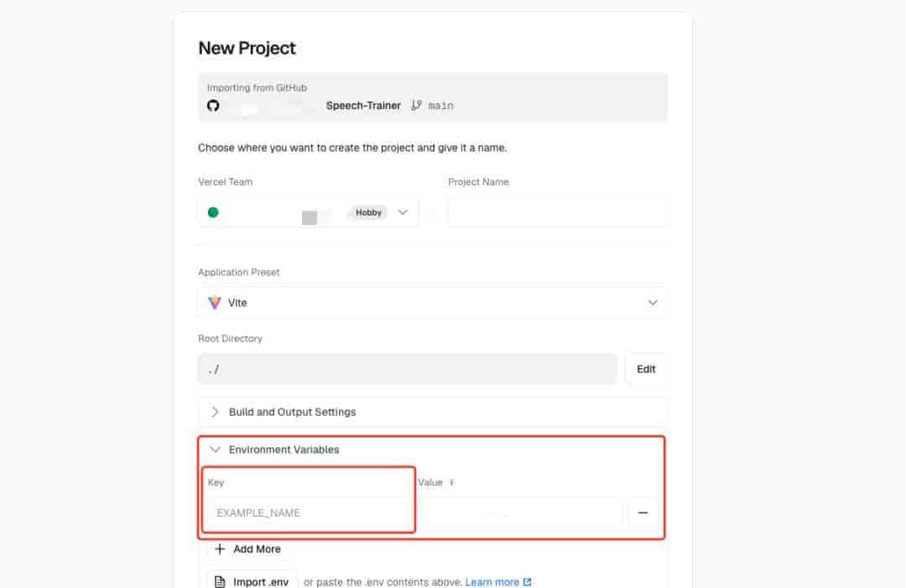Click the Vite logo icon
Viewport: 906px width, 588px height.
point(215,303)
